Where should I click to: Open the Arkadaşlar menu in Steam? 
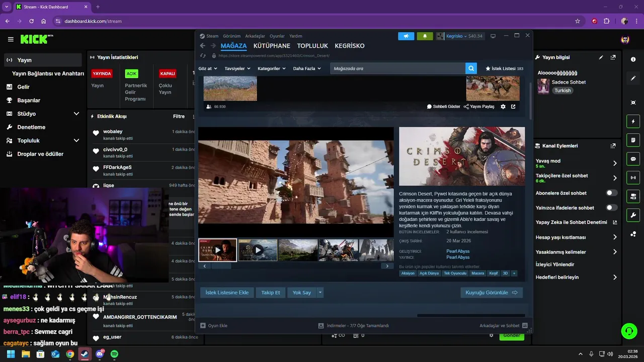255,36
